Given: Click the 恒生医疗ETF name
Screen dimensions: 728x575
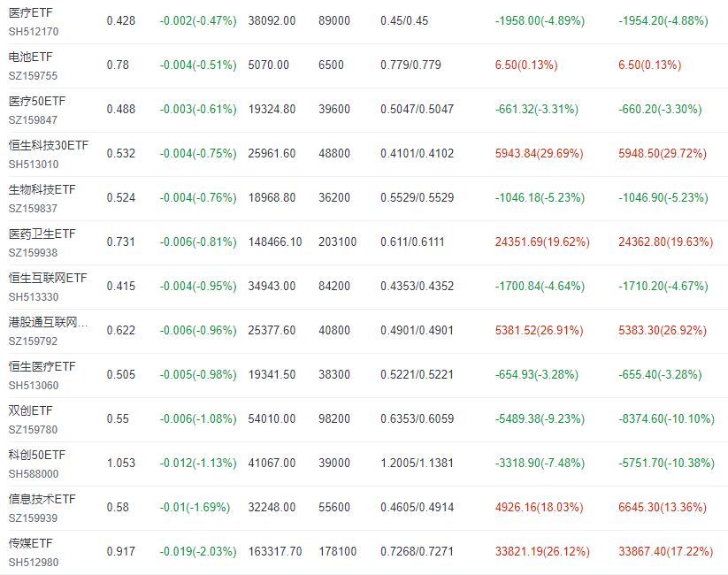Looking at the screenshot, I should pyautogui.click(x=42, y=366).
